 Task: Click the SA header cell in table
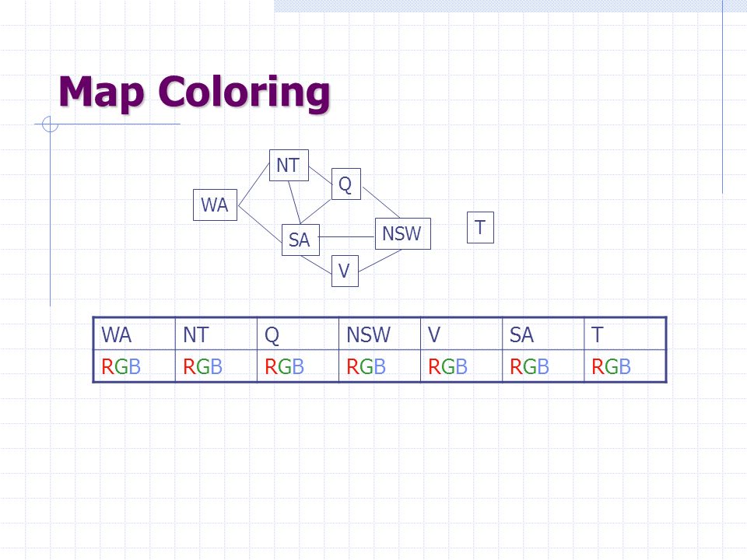tap(543, 334)
